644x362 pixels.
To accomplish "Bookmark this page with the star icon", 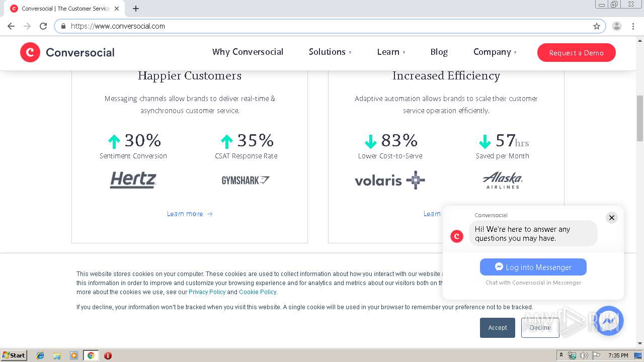I will point(597,26).
